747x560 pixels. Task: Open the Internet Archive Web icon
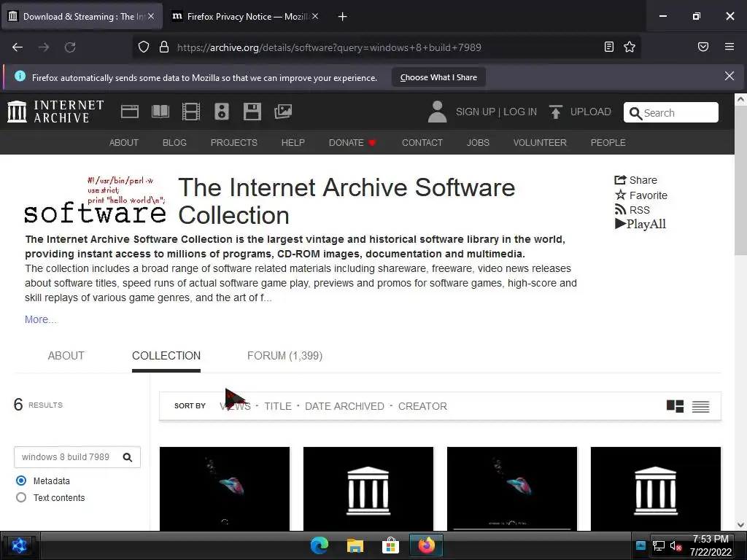(130, 112)
